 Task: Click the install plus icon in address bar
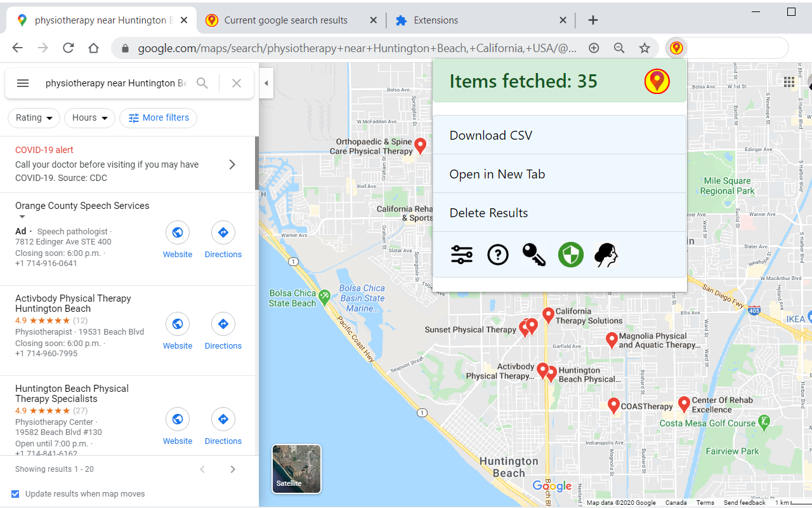(594, 48)
